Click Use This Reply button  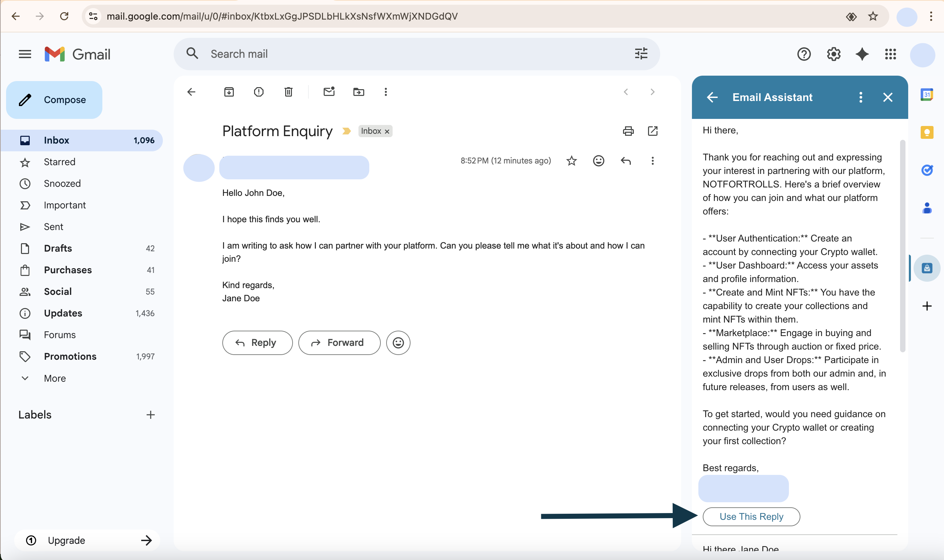[751, 517]
